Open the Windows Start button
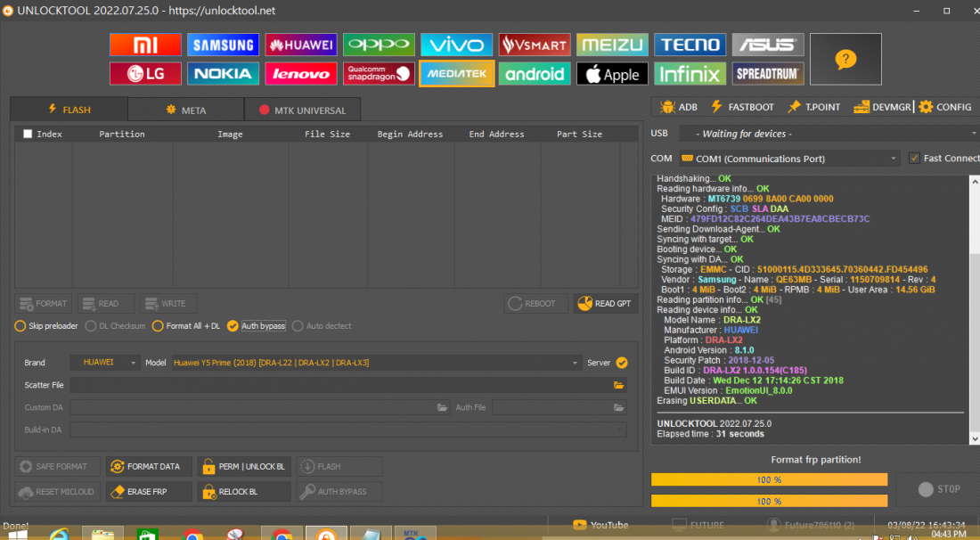Viewport: 980px width, 540px height. point(17,535)
